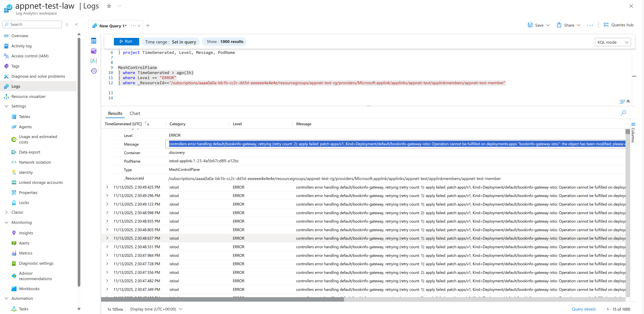Open the Query details link

pyautogui.click(x=584, y=309)
